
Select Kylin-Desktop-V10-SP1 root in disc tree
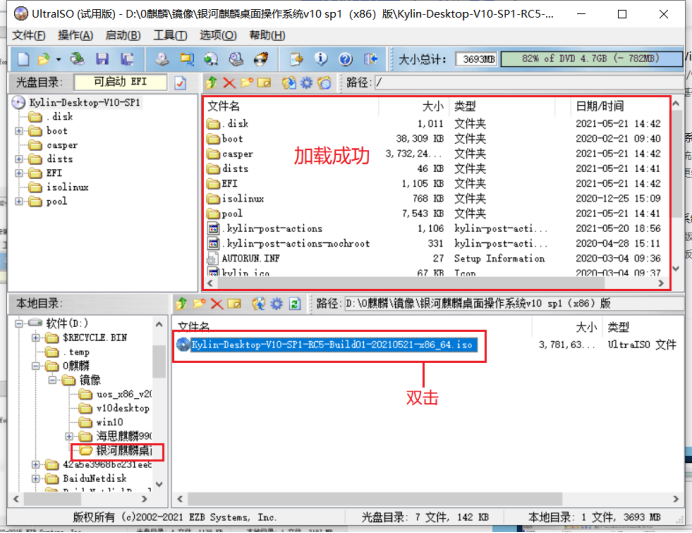[x=84, y=103]
